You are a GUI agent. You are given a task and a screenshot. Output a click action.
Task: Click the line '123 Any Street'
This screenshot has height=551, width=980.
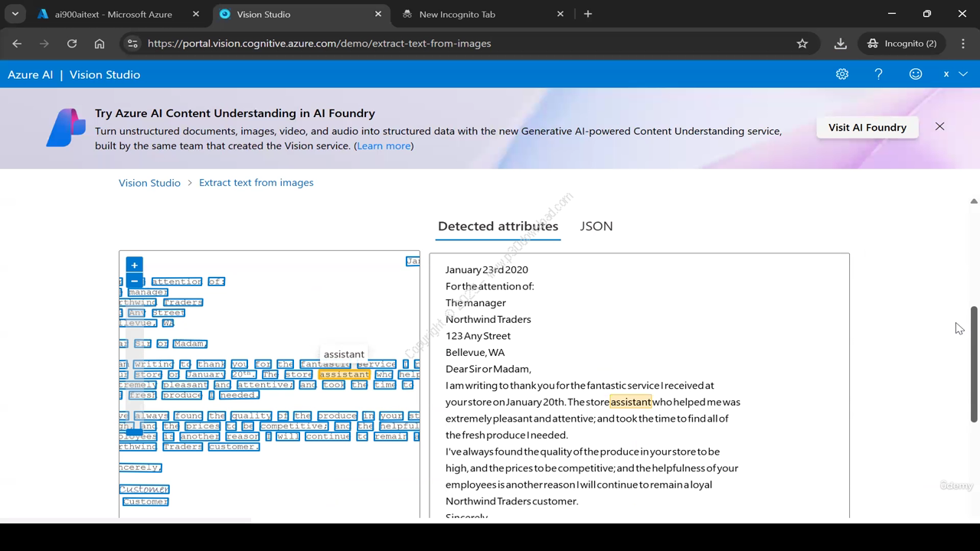478,336
